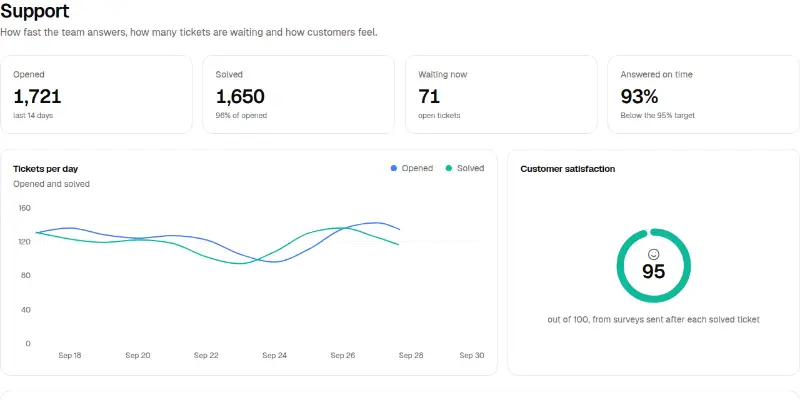
Task: Open the Opened 1,721 tickets card
Action: tap(96, 94)
